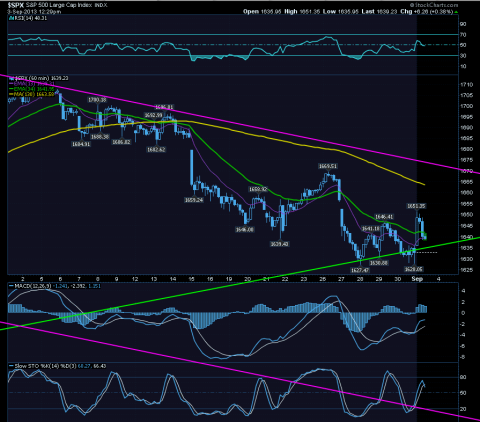Click the green up-arrow beside Chg value

(x=456, y=12)
